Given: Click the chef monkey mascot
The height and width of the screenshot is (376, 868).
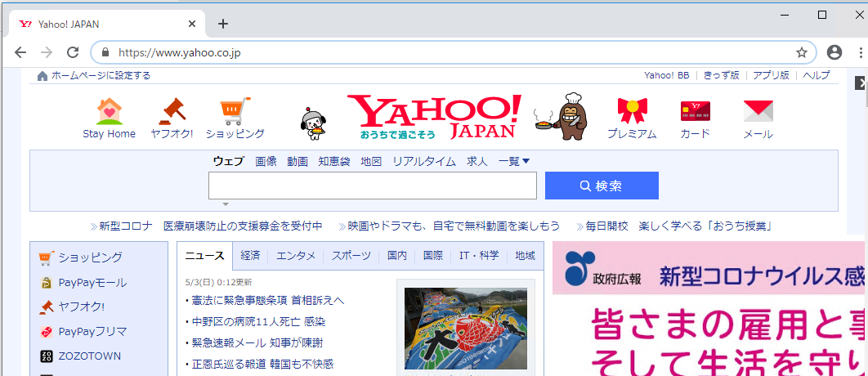Looking at the screenshot, I should 562,116.
